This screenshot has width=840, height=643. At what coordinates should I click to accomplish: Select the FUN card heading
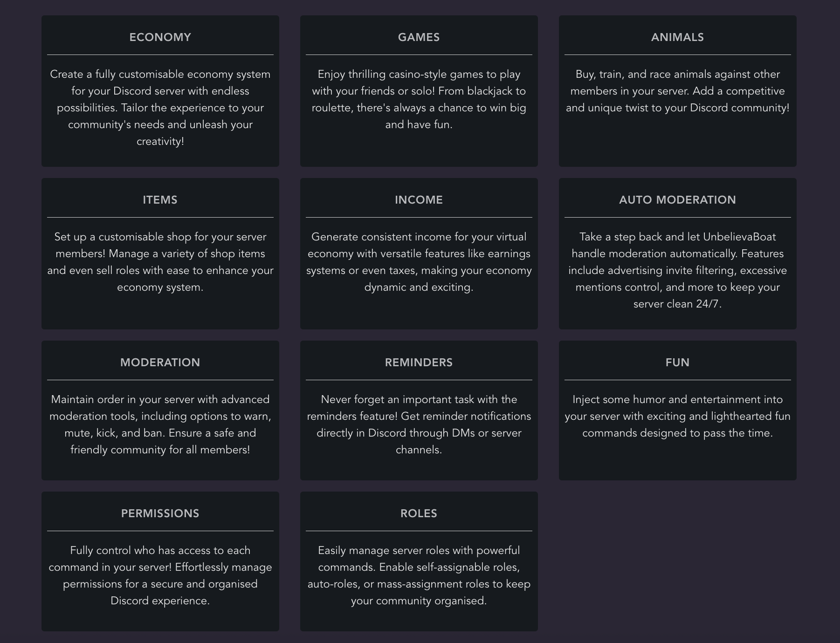677,363
